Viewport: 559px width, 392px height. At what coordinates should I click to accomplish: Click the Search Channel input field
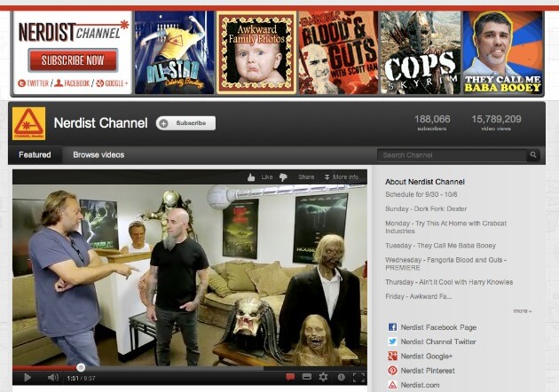pyautogui.click(x=453, y=155)
